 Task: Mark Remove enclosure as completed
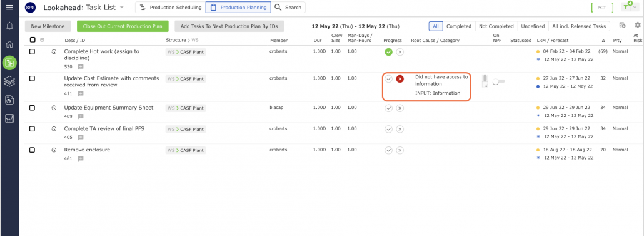point(388,150)
